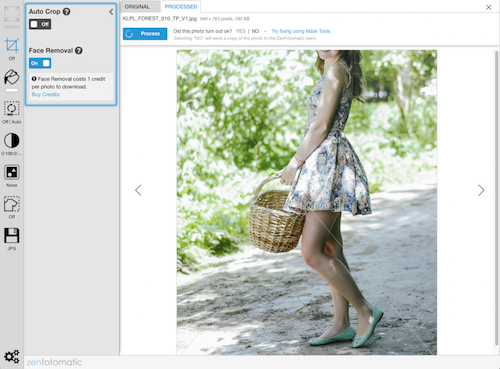Collapse the options panel with the chevron
The width and height of the screenshot is (500, 369).
click(111, 12)
